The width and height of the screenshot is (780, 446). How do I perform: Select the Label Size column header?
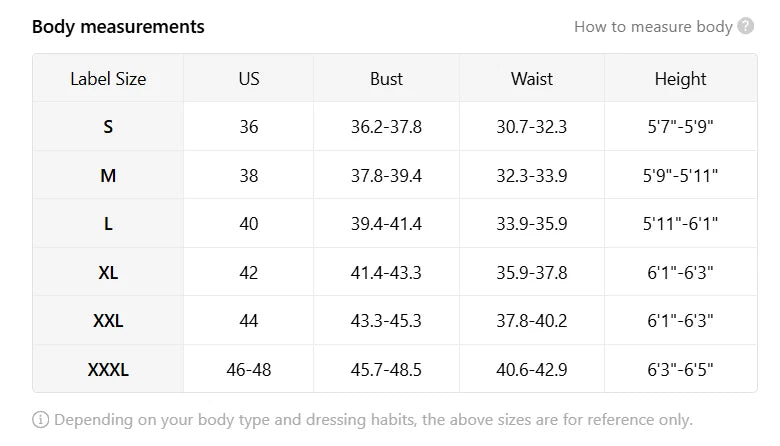pyautogui.click(x=108, y=79)
